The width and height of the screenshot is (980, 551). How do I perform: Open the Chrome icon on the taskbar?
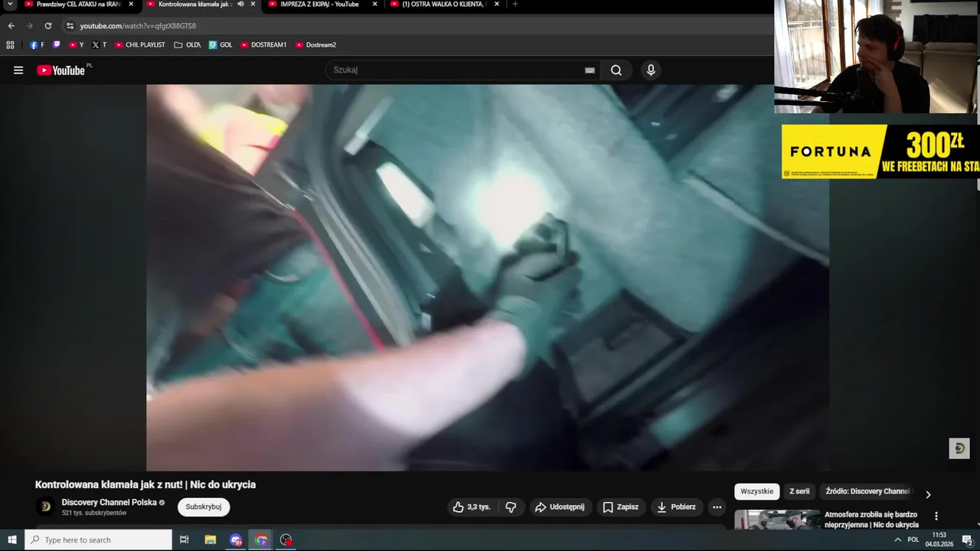(261, 540)
